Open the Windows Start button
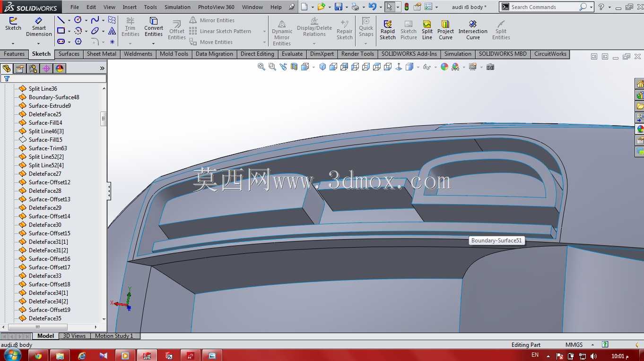The width and height of the screenshot is (644, 361). [x=11, y=355]
